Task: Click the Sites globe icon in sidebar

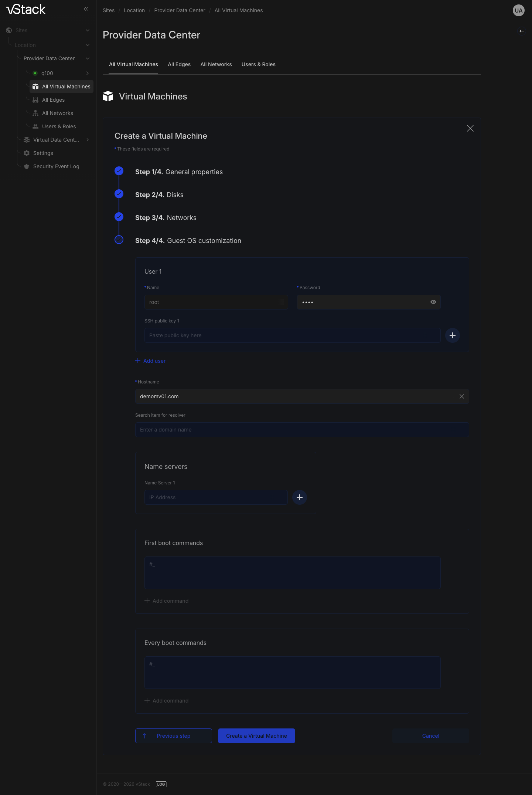Action: coord(9,30)
